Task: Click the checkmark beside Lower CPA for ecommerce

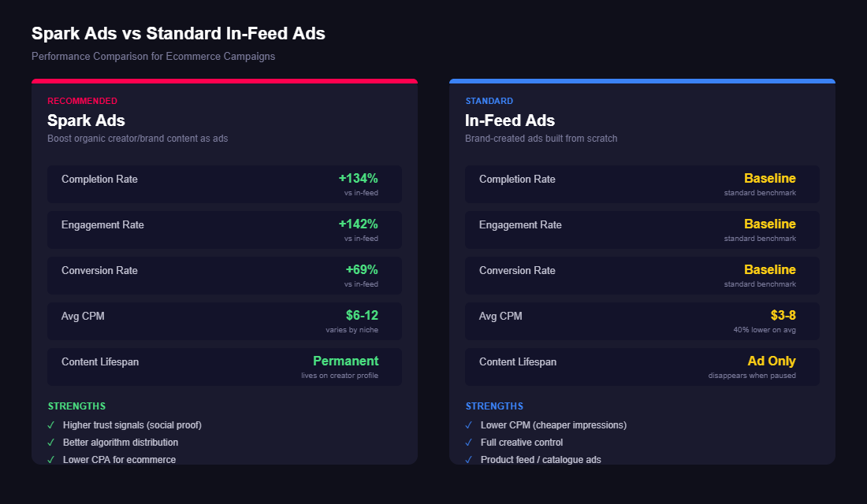Action: coord(50,460)
